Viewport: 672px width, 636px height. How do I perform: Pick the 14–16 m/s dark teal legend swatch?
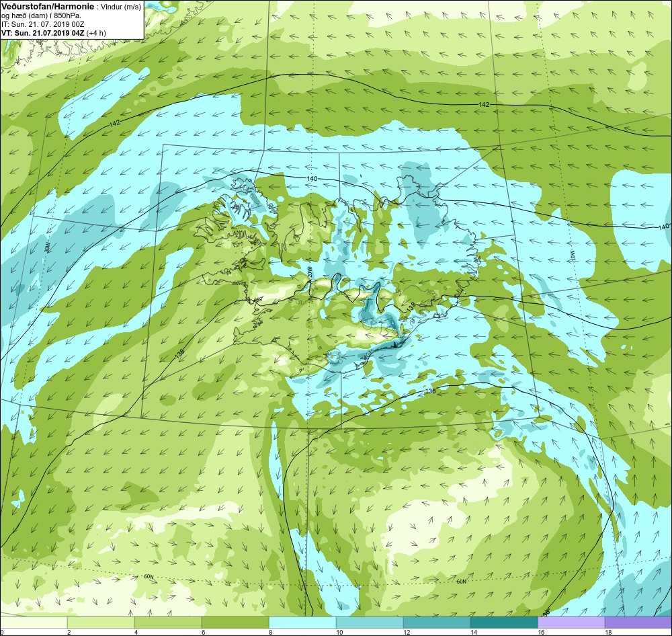pyautogui.click(x=504, y=622)
